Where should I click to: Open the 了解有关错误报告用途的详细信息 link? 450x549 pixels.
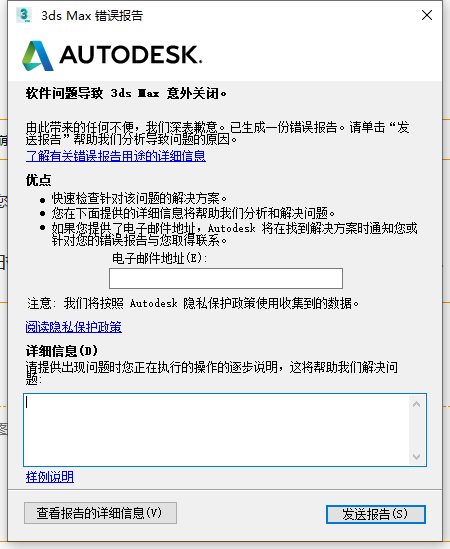(116, 156)
